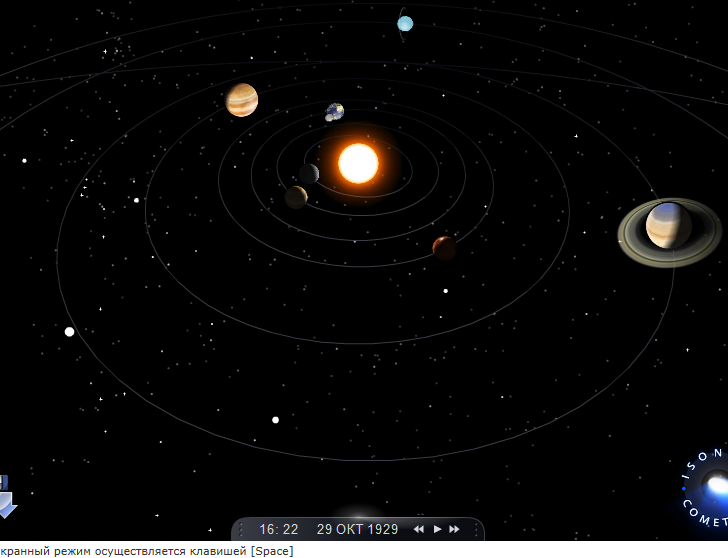728x558 pixels.
Task: Select the dark planet Mercury near Sun
Action: click(x=309, y=174)
